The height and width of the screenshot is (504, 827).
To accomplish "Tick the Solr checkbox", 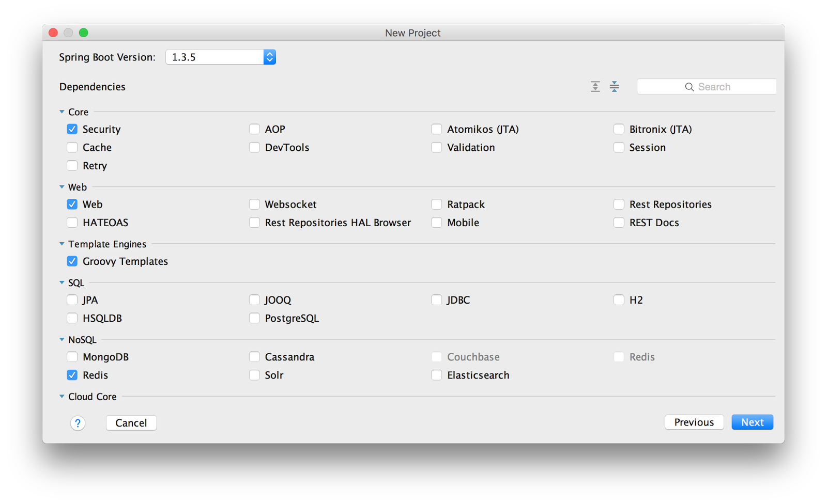I will 254,375.
